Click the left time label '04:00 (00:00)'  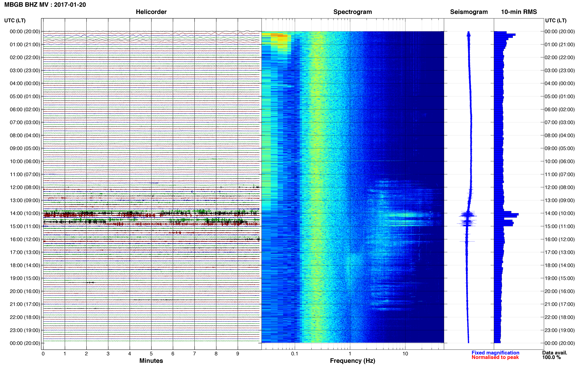pos(25,83)
